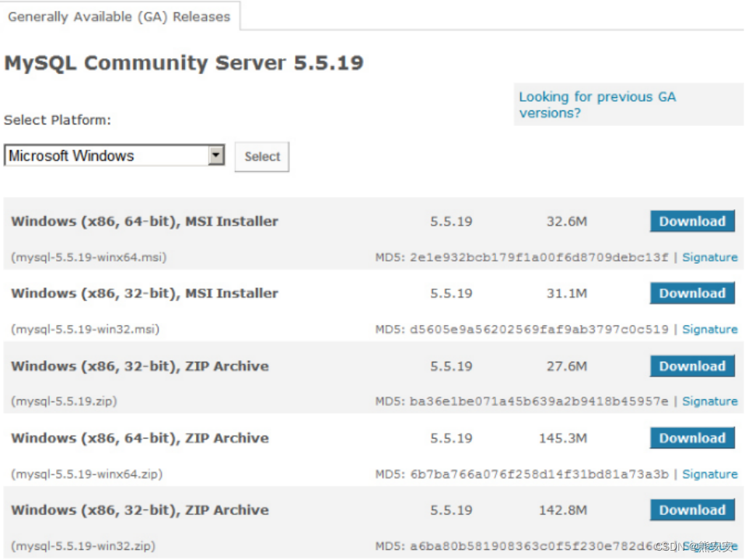This screenshot has width=745, height=560.
Task: Download the 32-bit ZIP Archive 27.6M
Action: [692, 366]
